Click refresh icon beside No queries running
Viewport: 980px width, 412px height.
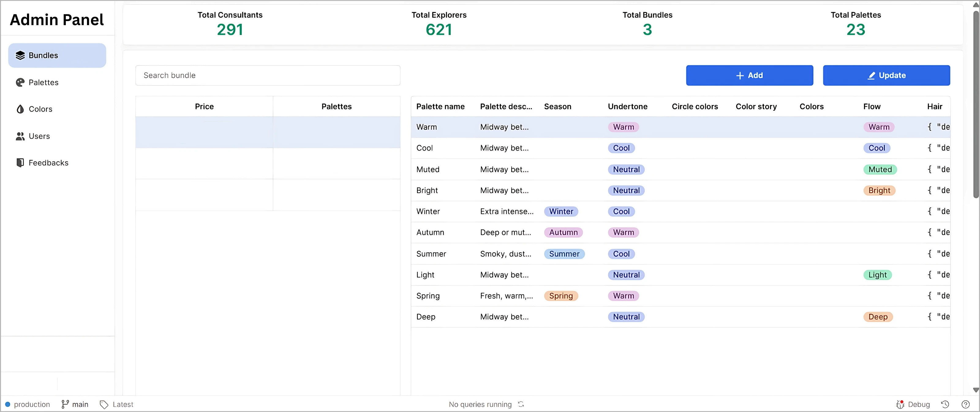[521, 404]
